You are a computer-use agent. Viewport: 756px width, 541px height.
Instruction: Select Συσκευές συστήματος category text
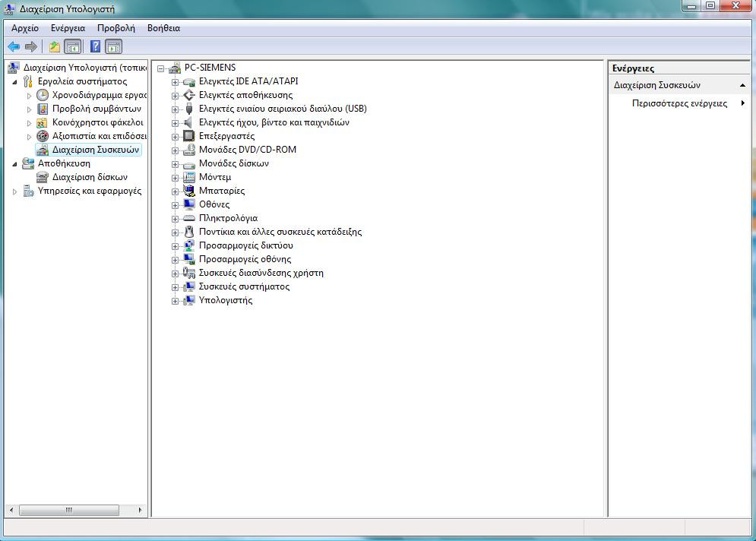pyautogui.click(x=244, y=286)
